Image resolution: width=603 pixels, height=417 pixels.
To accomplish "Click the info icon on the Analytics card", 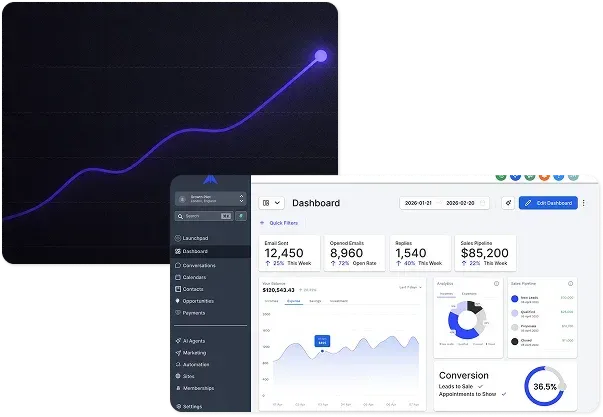I will pos(496,284).
